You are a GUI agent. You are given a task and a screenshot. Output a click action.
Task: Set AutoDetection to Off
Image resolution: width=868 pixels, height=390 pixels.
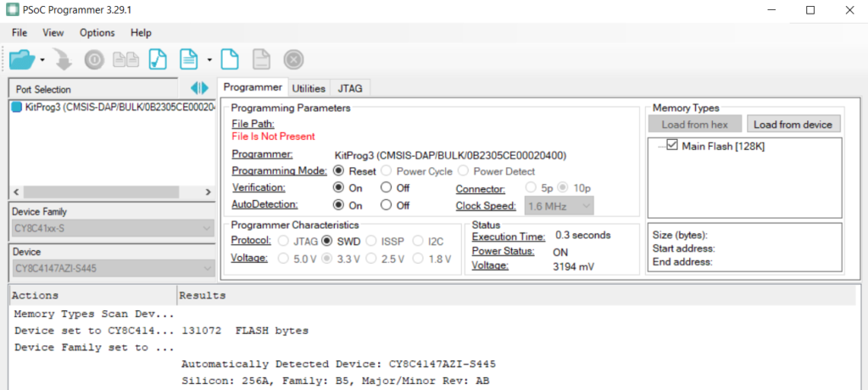(x=387, y=205)
